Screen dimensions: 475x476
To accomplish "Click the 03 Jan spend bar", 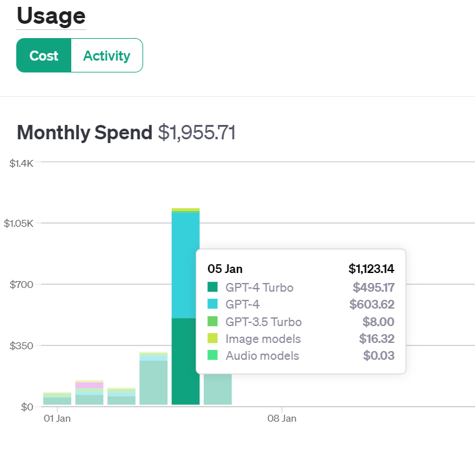I will coord(121,397).
